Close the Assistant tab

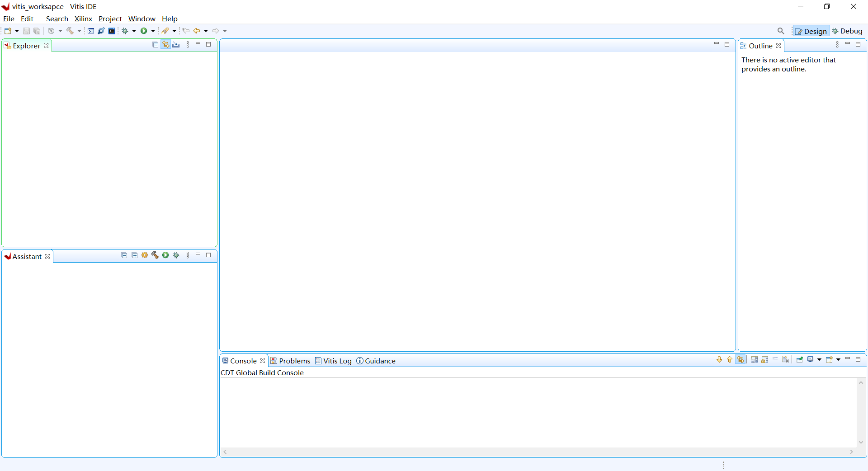[x=47, y=256]
